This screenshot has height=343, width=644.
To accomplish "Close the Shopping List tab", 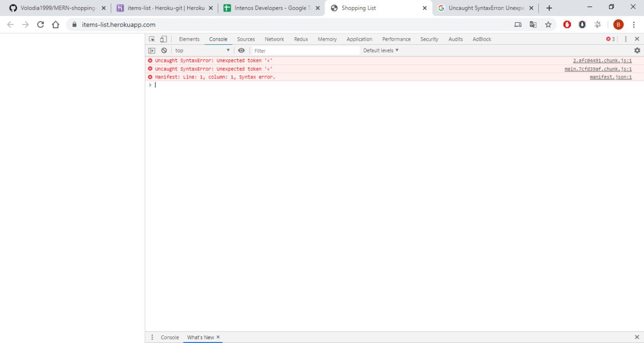I will [x=425, y=8].
